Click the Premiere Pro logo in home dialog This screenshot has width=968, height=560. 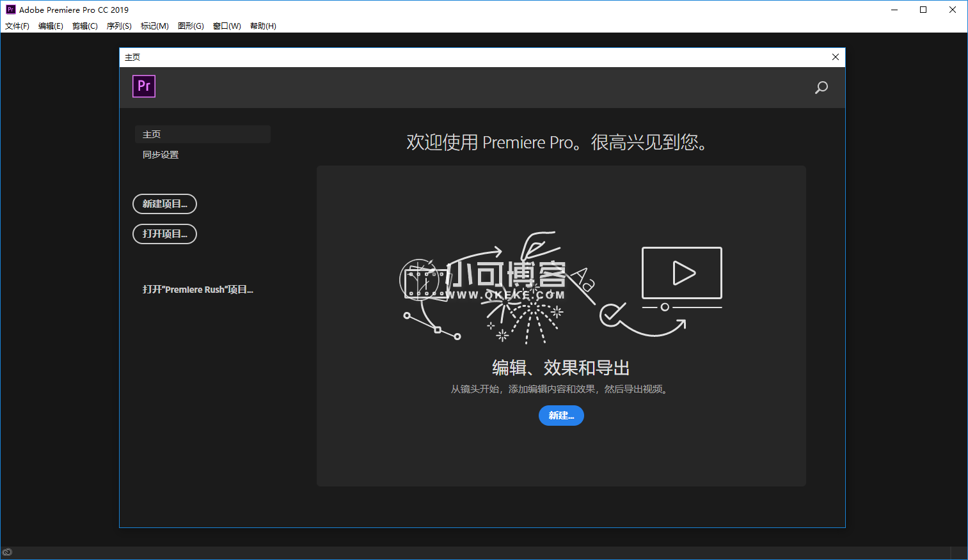click(x=144, y=86)
